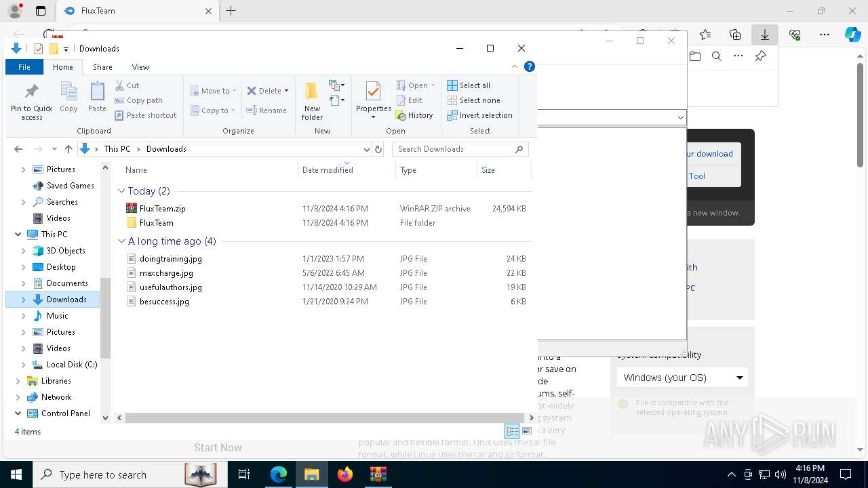Click the Paste ribbon icon

point(97,97)
